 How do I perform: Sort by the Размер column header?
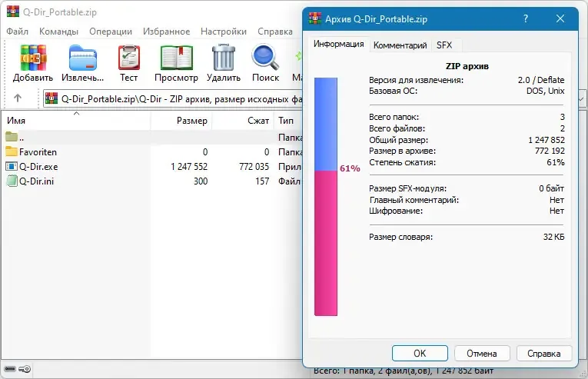[x=181, y=121]
